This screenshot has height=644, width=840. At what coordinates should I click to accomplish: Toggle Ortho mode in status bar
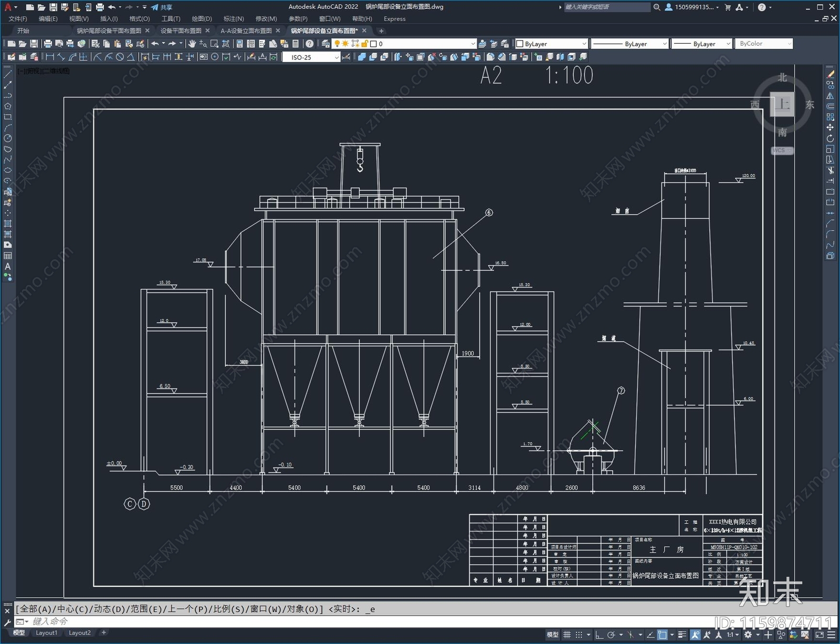599,635
